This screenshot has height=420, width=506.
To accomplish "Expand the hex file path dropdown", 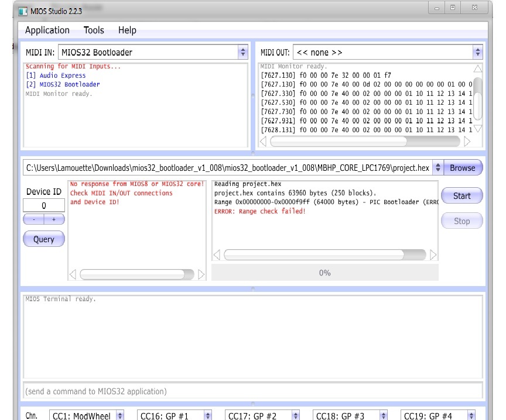I will [x=437, y=168].
